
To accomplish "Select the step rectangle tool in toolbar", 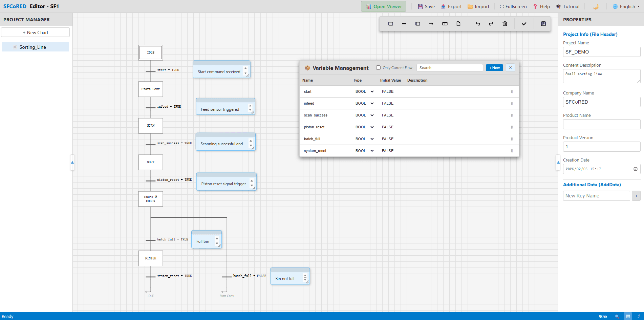I will [x=390, y=24].
